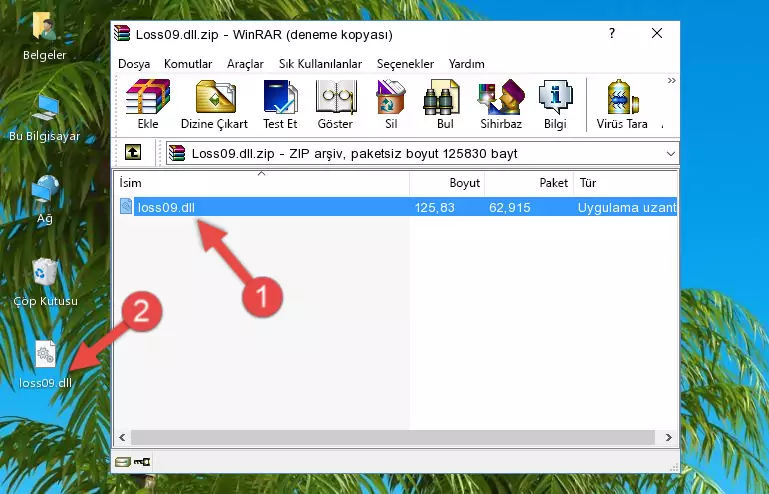Viewport: 769px width, 494px height.
Task: Click the Sil delete icon
Action: tap(391, 104)
